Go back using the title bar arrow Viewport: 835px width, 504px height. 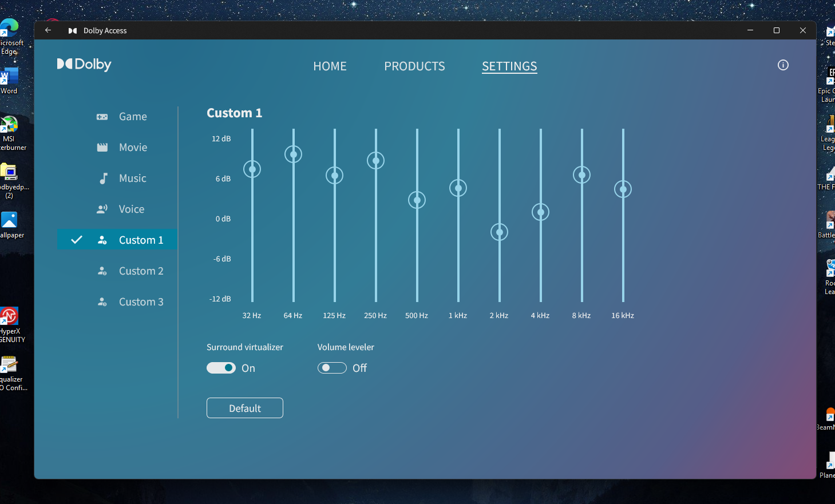click(48, 30)
